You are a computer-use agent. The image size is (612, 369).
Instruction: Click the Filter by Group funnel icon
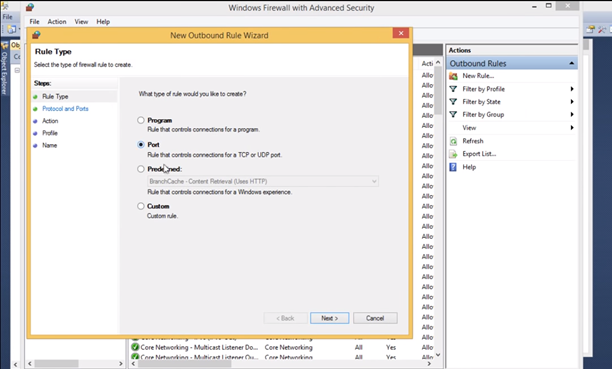point(453,114)
